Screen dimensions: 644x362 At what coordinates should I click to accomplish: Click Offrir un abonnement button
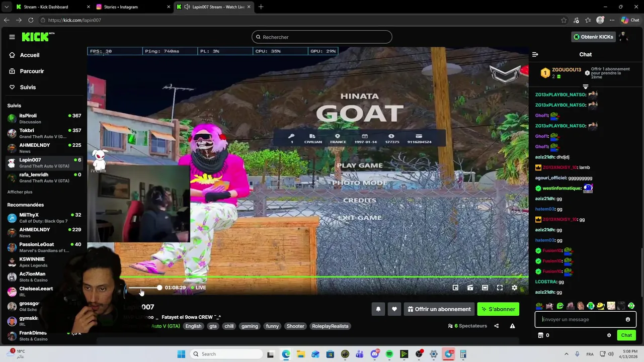click(439, 309)
